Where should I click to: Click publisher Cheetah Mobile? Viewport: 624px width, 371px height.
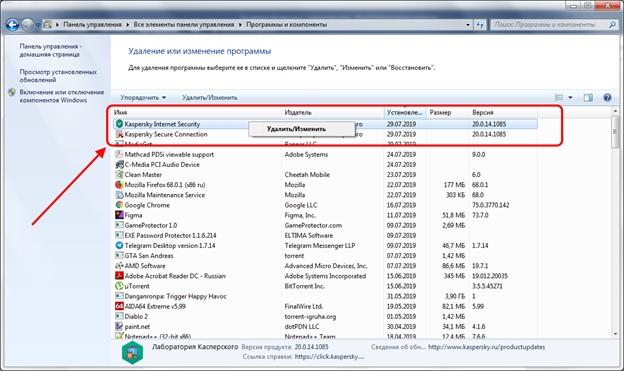tap(307, 175)
